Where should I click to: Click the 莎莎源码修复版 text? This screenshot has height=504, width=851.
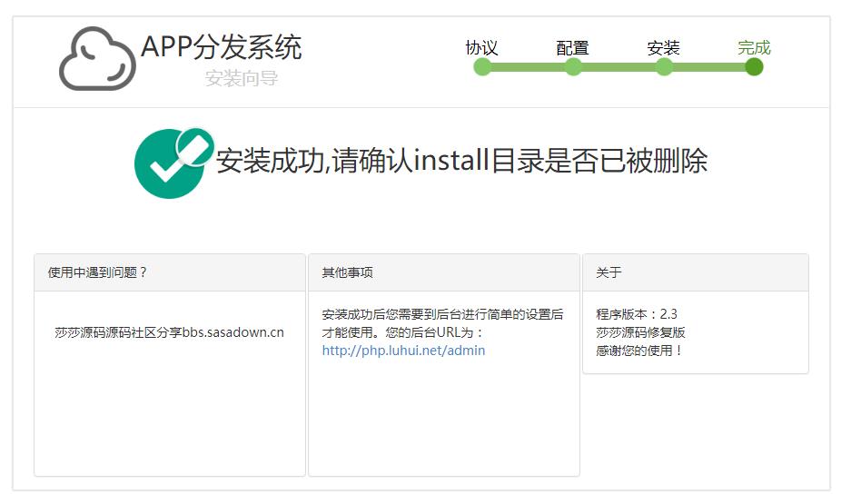pyautogui.click(x=640, y=332)
